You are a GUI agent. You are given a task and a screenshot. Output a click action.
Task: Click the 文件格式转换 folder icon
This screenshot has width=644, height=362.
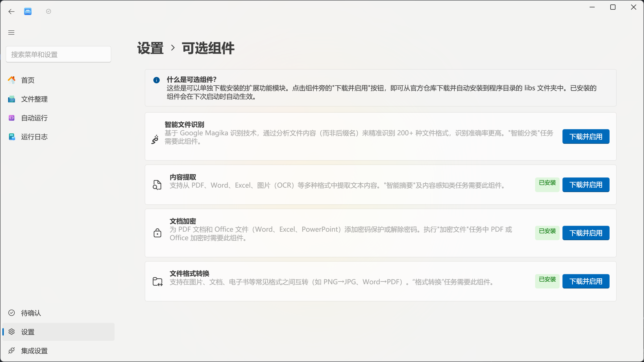[157, 281]
